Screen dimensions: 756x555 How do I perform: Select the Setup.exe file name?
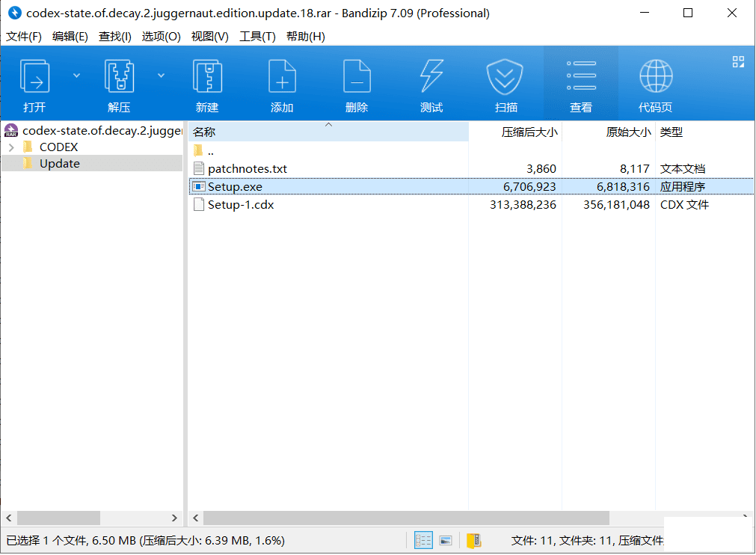coord(235,186)
